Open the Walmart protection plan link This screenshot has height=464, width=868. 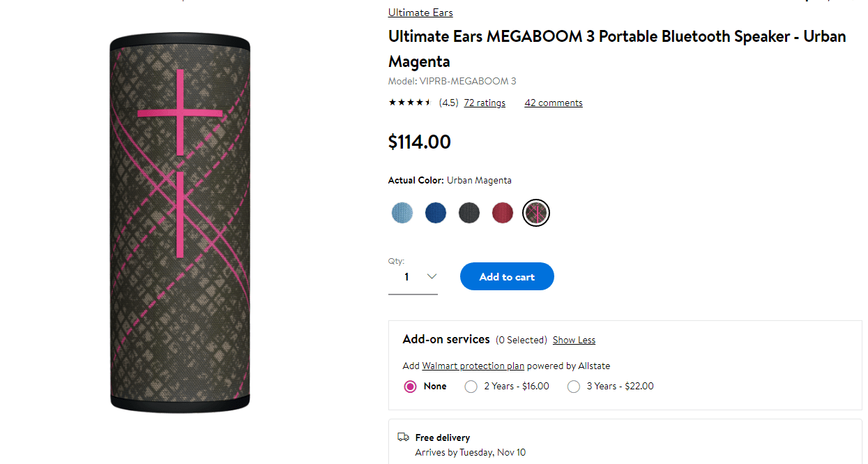pyautogui.click(x=473, y=366)
